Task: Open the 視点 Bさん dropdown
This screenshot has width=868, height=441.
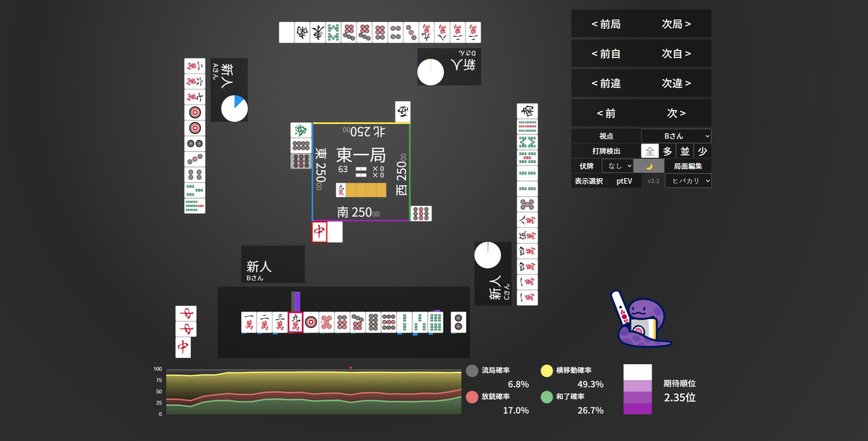Action: [676, 136]
